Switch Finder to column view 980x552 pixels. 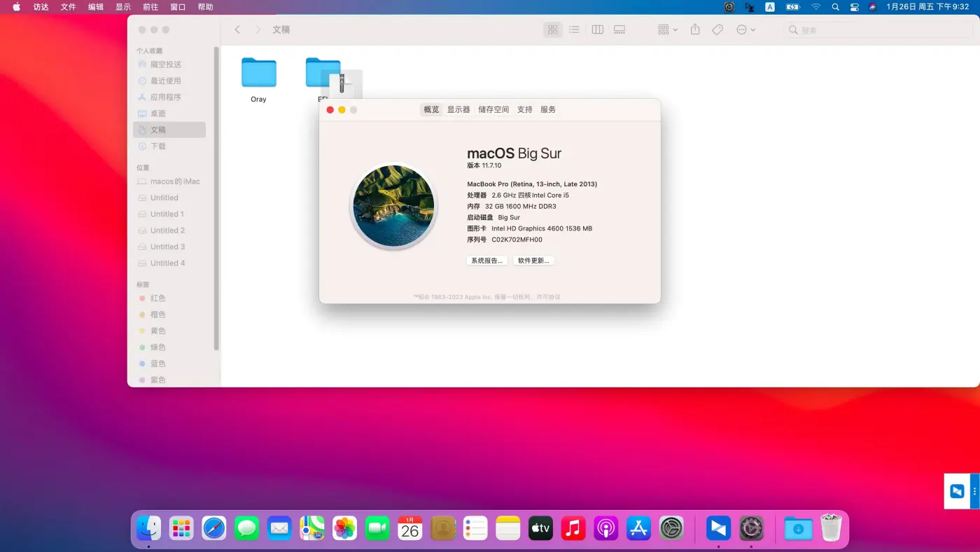pos(596,29)
